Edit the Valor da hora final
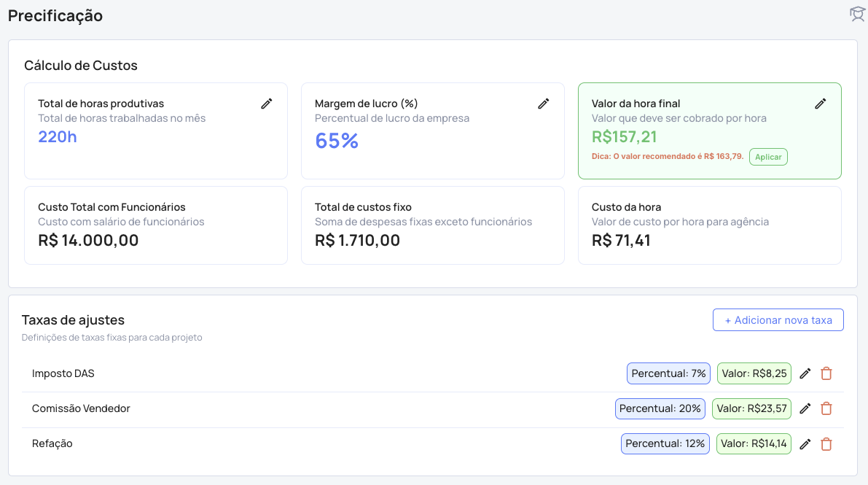868x485 pixels. (x=821, y=104)
